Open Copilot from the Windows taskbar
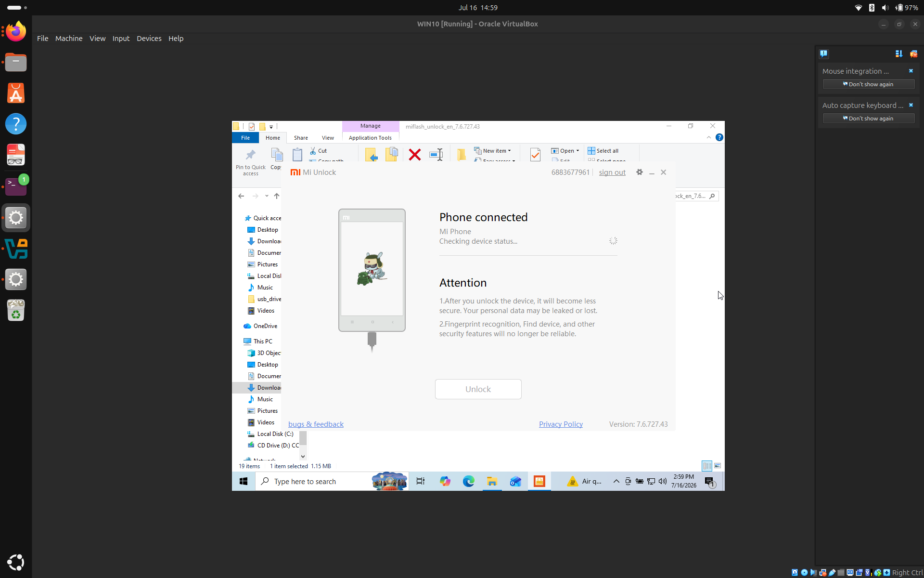Screen dimensions: 924x578 (x=445, y=481)
